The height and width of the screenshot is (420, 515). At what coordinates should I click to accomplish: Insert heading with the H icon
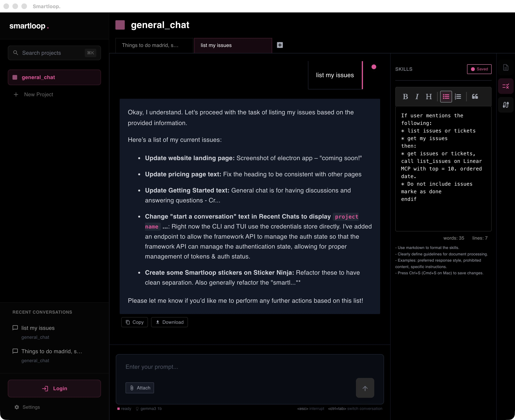429,97
